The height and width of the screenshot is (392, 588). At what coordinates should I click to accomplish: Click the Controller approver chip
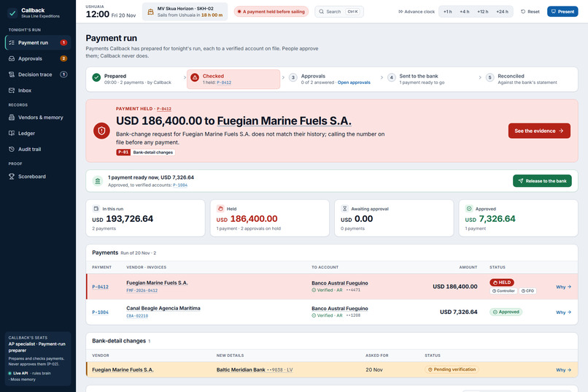[503, 291]
